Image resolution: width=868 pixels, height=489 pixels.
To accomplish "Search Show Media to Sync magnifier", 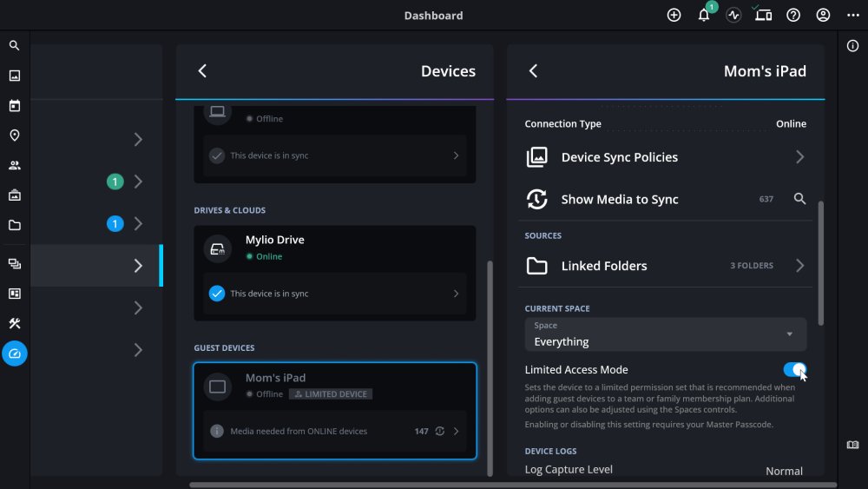I will click(x=799, y=199).
